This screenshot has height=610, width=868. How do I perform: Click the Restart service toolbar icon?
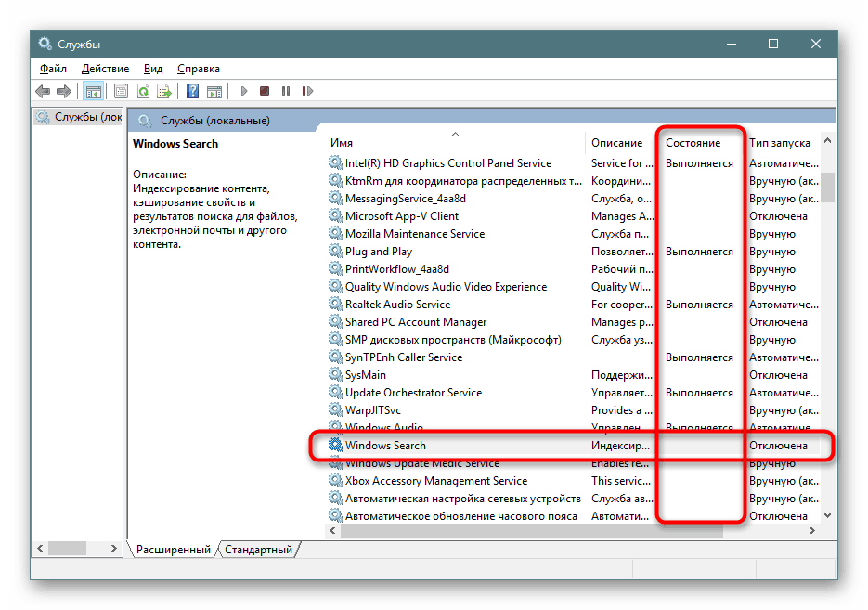click(307, 91)
